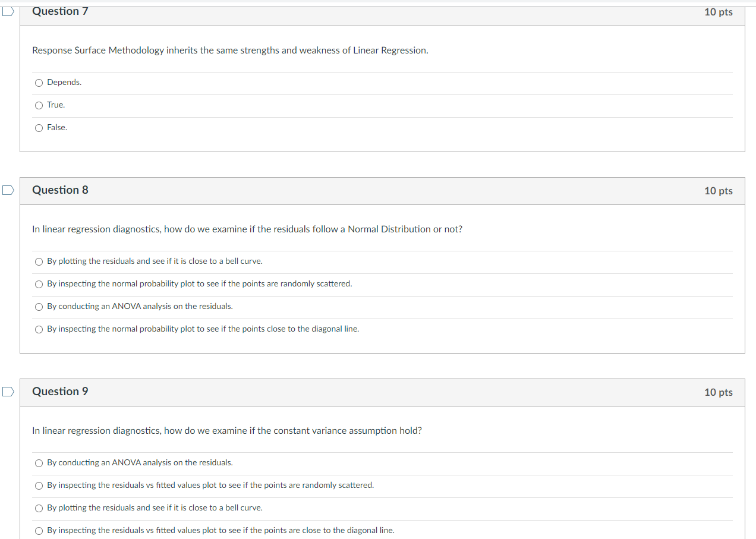Select 'False.' for Question 7
Viewport: 756px width, 539px height.
click(39, 128)
